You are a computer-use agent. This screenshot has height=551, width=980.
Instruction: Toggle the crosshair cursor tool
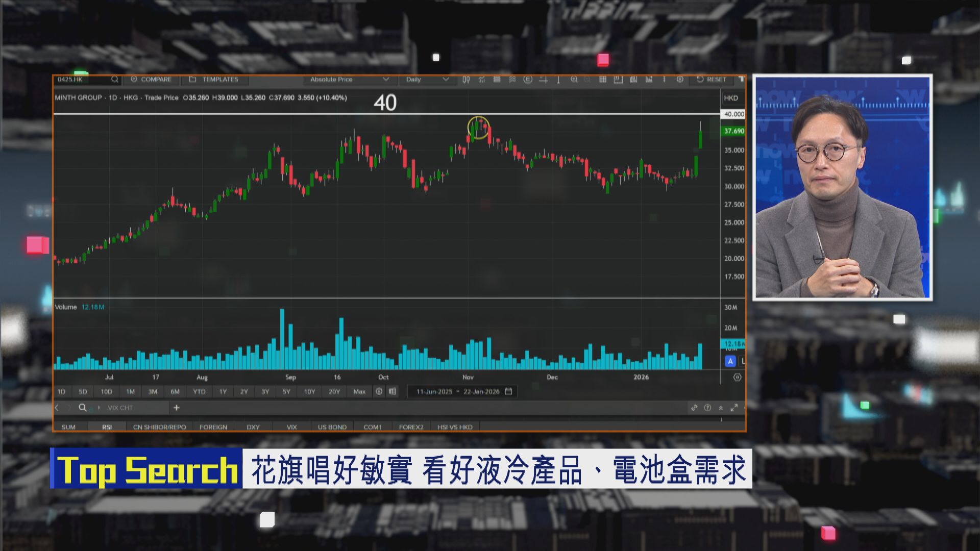544,80
